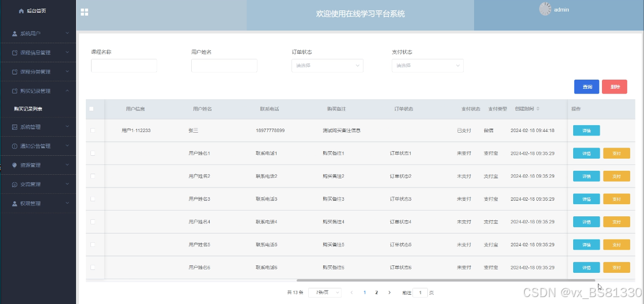Image resolution: width=644 pixels, height=304 pixels.
Task: Click the 微信 payment type cell
Action: click(488, 130)
